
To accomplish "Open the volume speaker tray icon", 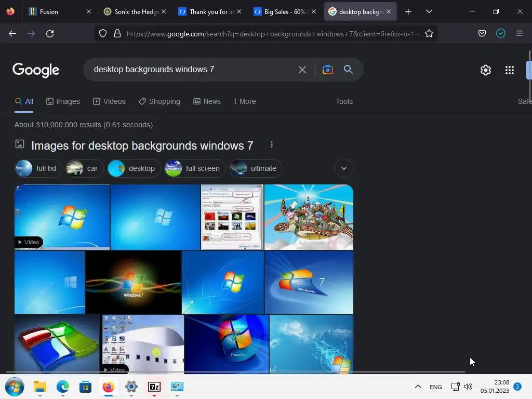I will point(468,387).
